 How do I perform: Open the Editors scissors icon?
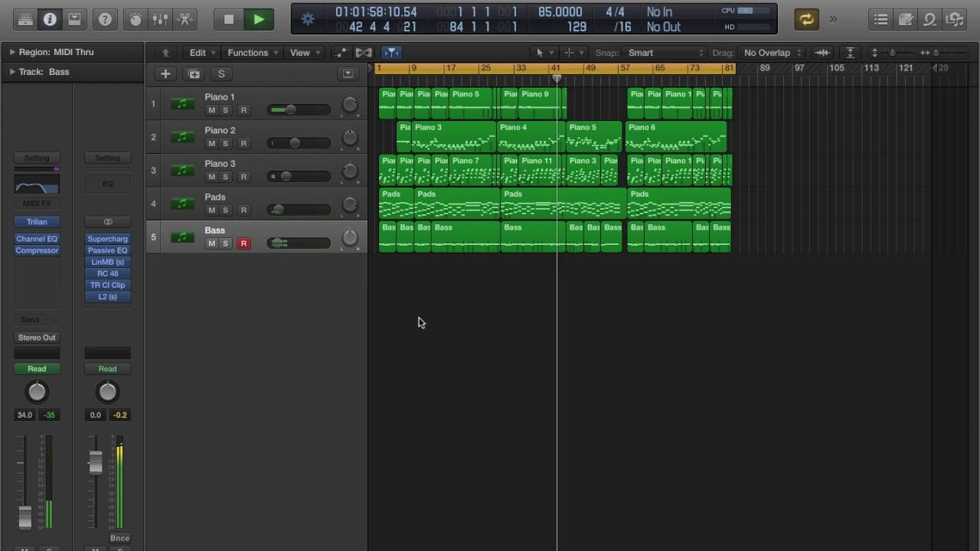[185, 20]
